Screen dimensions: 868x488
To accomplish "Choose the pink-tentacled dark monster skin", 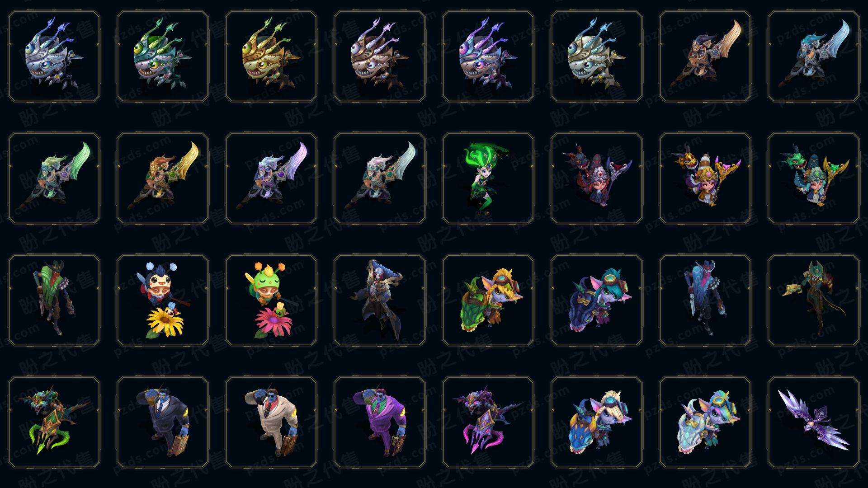I will click(x=488, y=422).
